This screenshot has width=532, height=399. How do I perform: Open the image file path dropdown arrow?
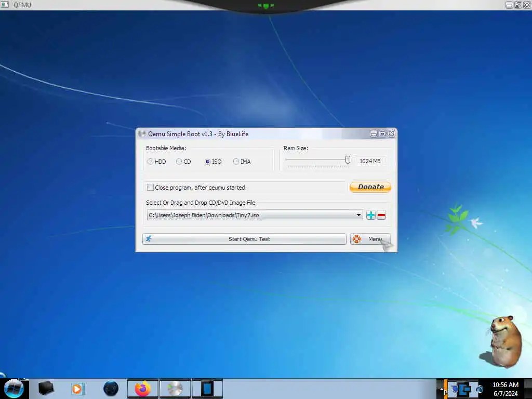pos(358,215)
